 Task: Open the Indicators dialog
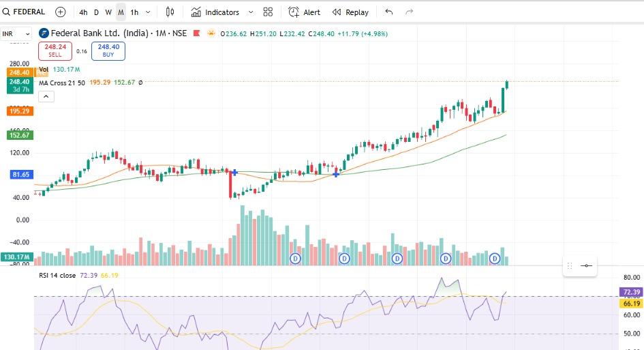tap(215, 12)
